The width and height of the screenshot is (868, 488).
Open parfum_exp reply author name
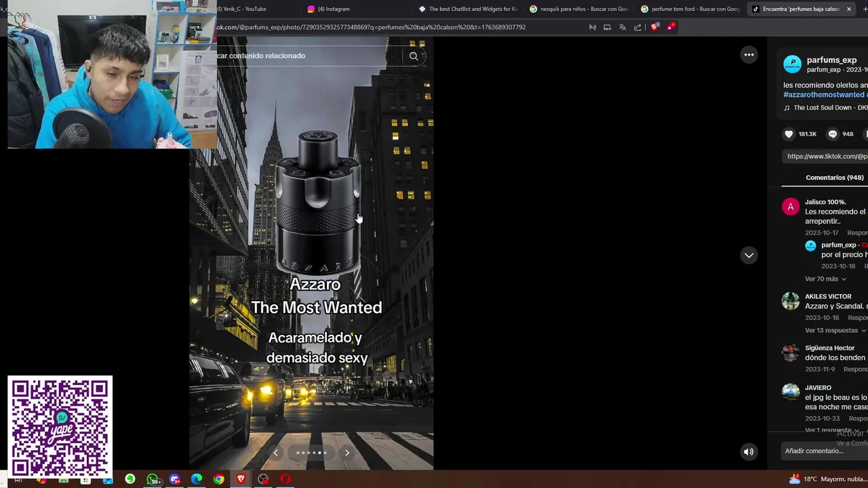tap(838, 245)
